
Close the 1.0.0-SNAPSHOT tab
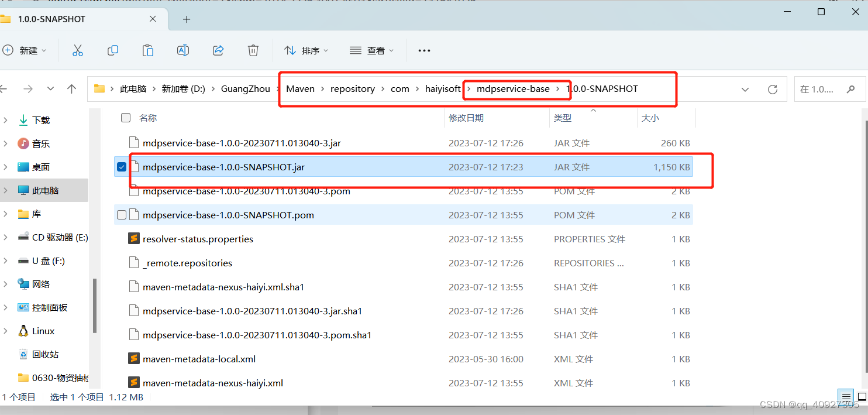[x=153, y=19]
